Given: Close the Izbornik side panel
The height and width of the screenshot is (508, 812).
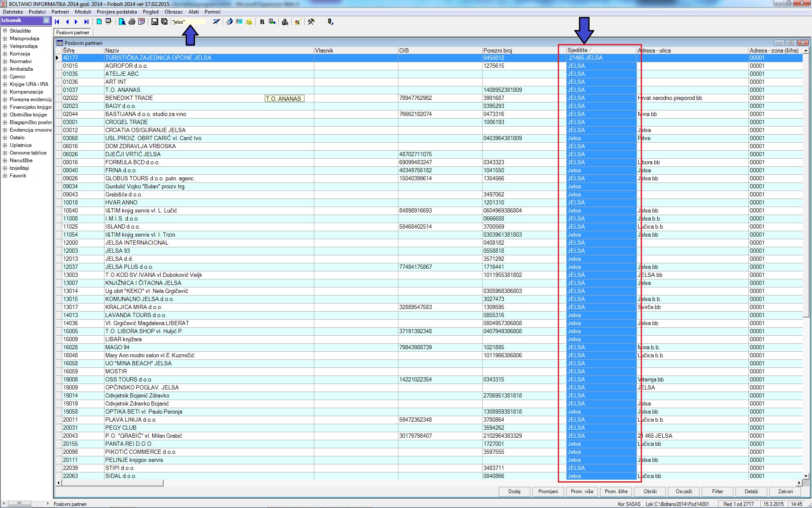Looking at the screenshot, I should [47, 20].
